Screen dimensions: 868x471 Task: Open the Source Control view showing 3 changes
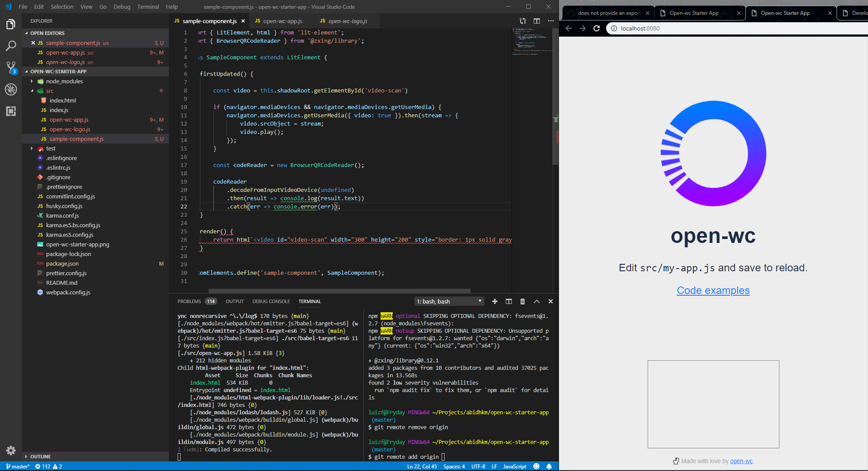tap(11, 67)
